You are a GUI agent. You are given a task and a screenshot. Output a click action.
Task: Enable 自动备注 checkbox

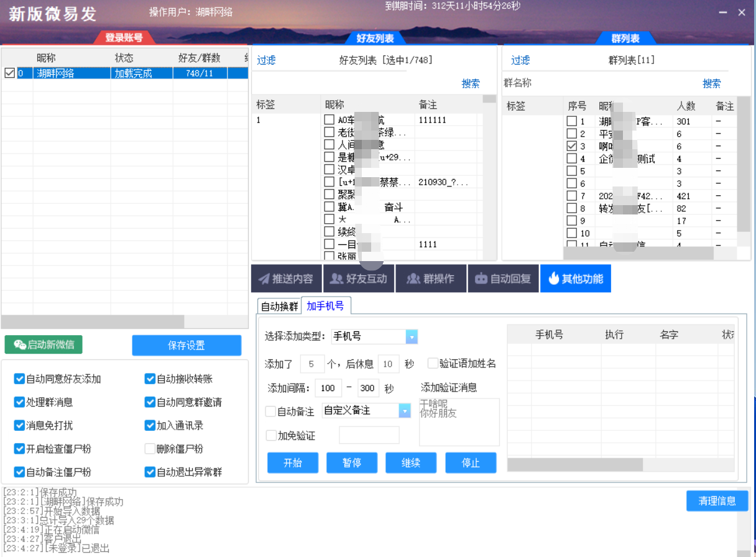coord(271,411)
